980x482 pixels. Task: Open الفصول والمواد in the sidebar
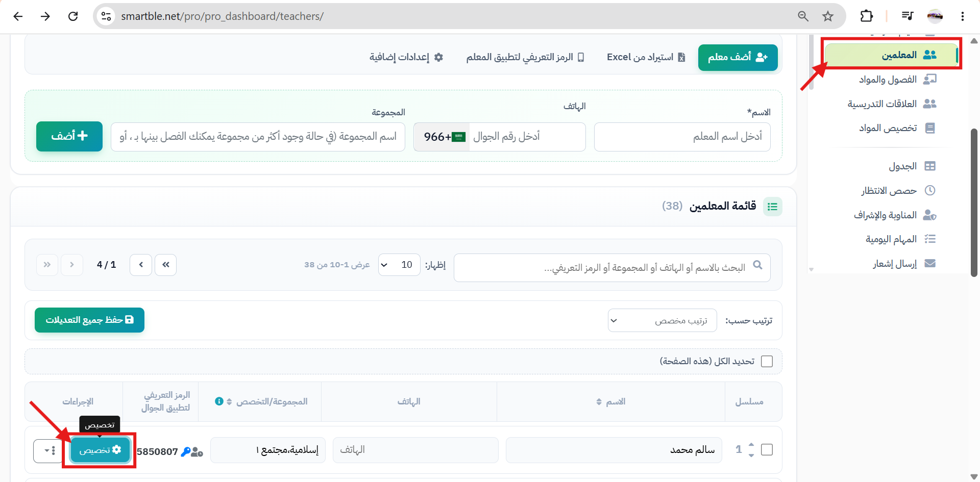click(x=897, y=79)
